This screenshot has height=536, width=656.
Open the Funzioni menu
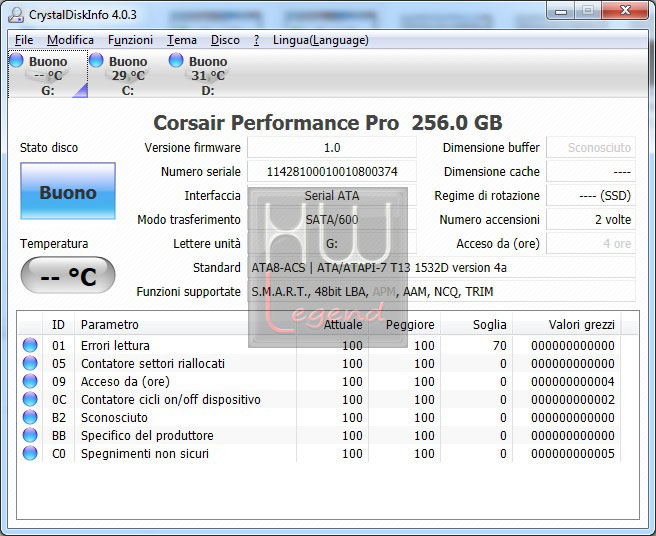pyautogui.click(x=130, y=40)
